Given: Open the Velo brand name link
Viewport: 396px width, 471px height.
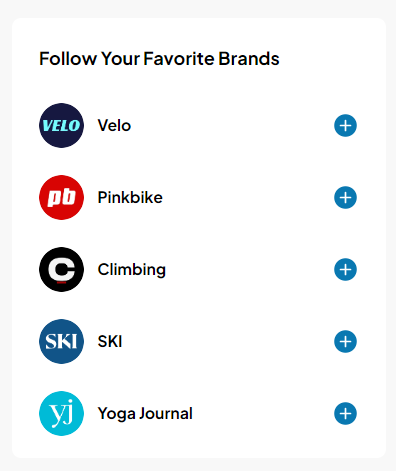Looking at the screenshot, I should pos(114,126).
